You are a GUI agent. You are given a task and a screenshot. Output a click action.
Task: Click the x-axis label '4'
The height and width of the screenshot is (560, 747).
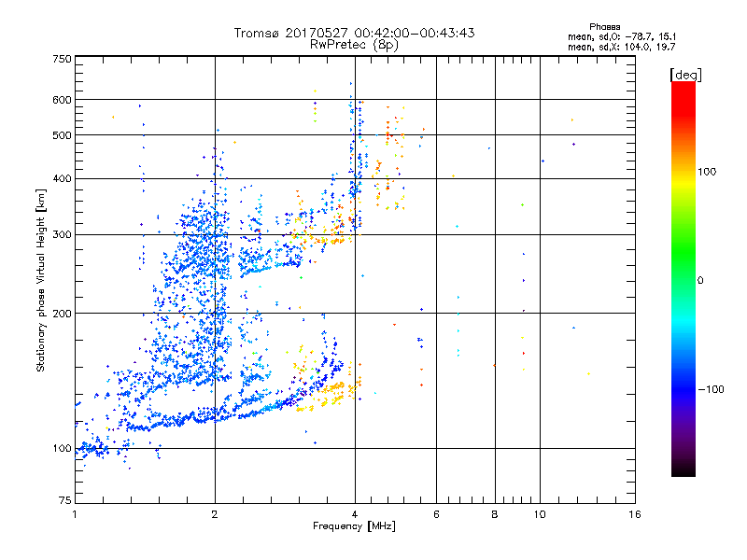(355, 514)
